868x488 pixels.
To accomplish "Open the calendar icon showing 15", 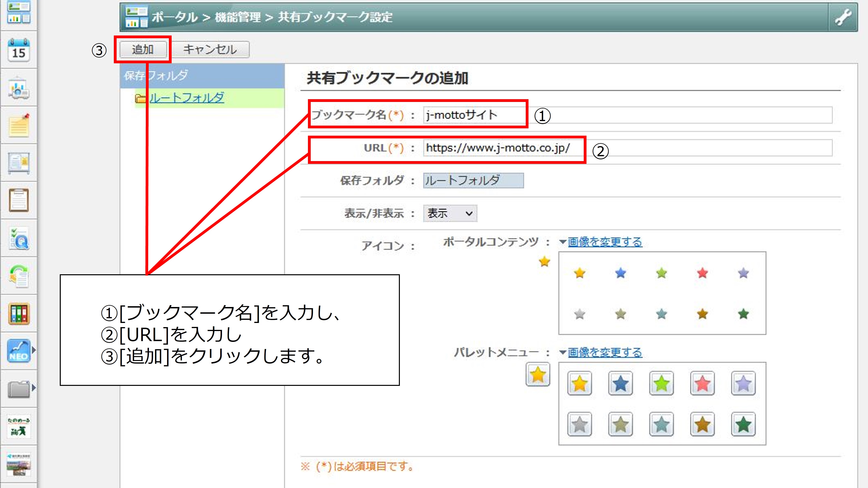I will [19, 50].
